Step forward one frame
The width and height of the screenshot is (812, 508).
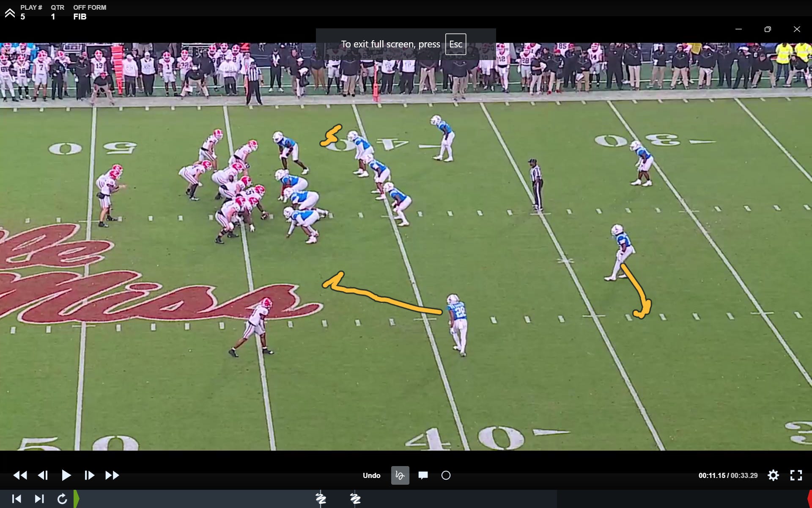point(89,475)
